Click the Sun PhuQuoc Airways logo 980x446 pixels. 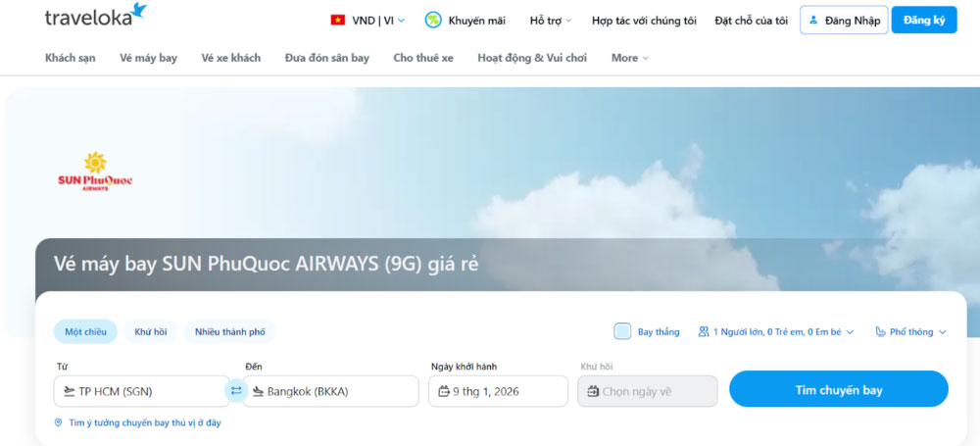(95, 171)
